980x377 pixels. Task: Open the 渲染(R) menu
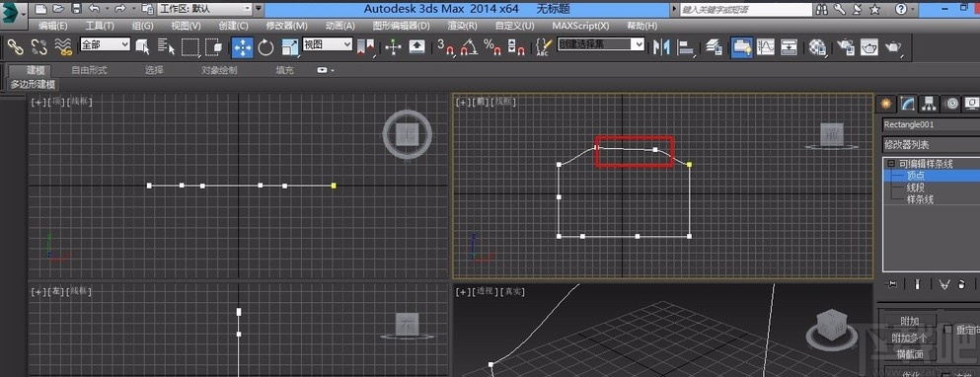(x=463, y=26)
